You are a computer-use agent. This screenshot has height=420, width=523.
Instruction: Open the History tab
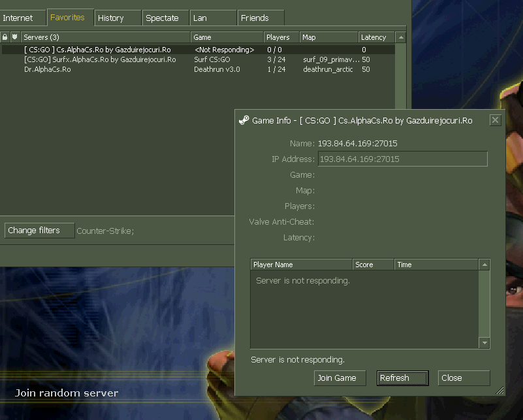point(118,18)
